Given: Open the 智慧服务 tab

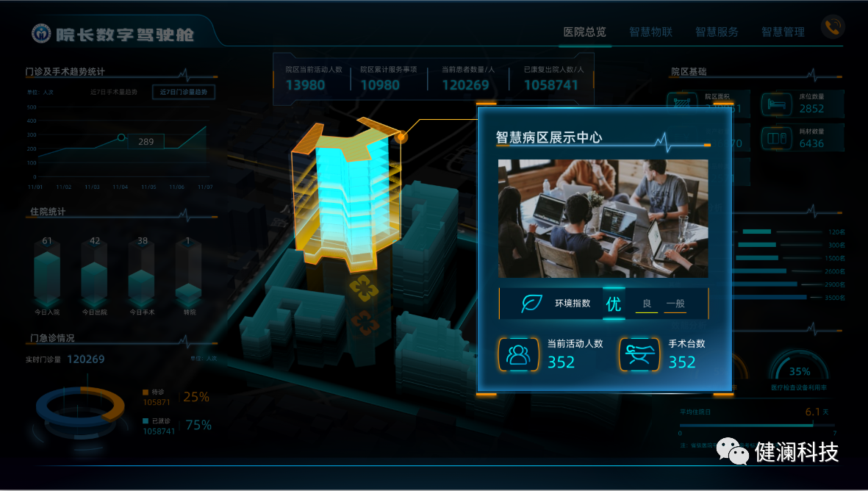Looking at the screenshot, I should (717, 32).
